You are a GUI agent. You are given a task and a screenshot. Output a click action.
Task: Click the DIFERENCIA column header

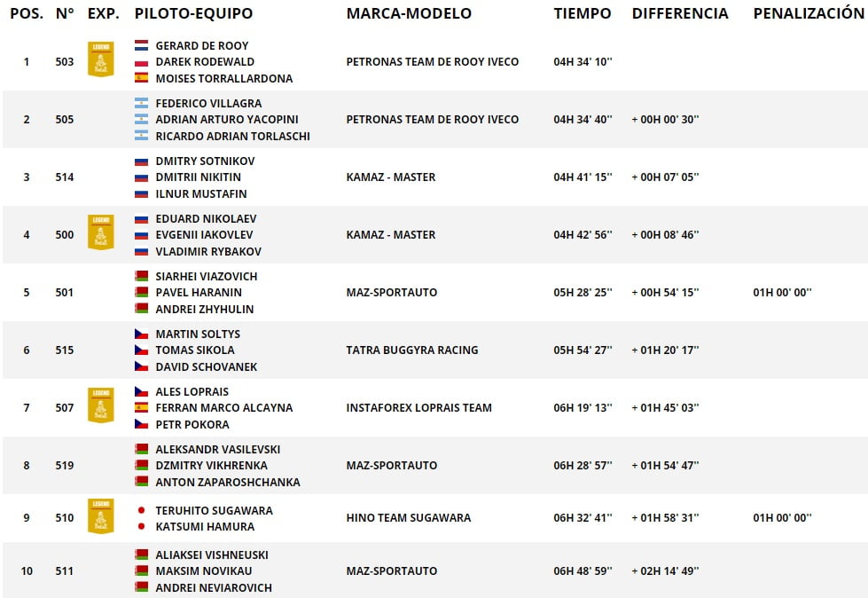coord(680,13)
